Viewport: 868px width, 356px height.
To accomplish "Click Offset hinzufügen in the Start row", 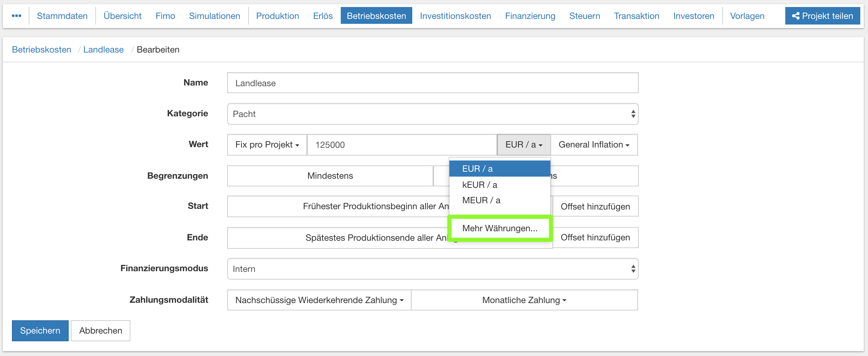I will click(x=595, y=206).
